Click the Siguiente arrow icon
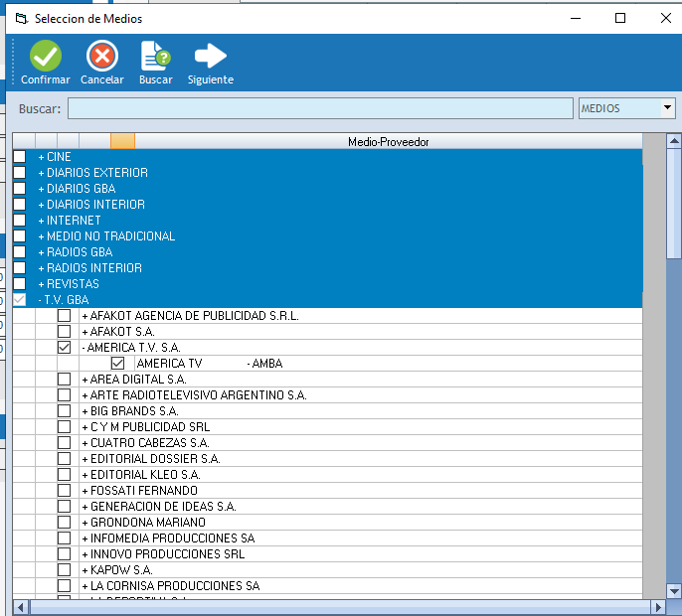 point(210,56)
